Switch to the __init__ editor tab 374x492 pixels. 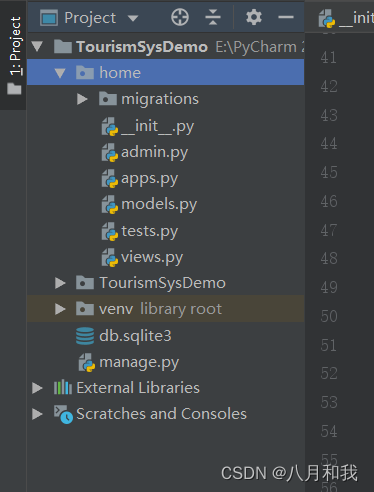pos(346,18)
